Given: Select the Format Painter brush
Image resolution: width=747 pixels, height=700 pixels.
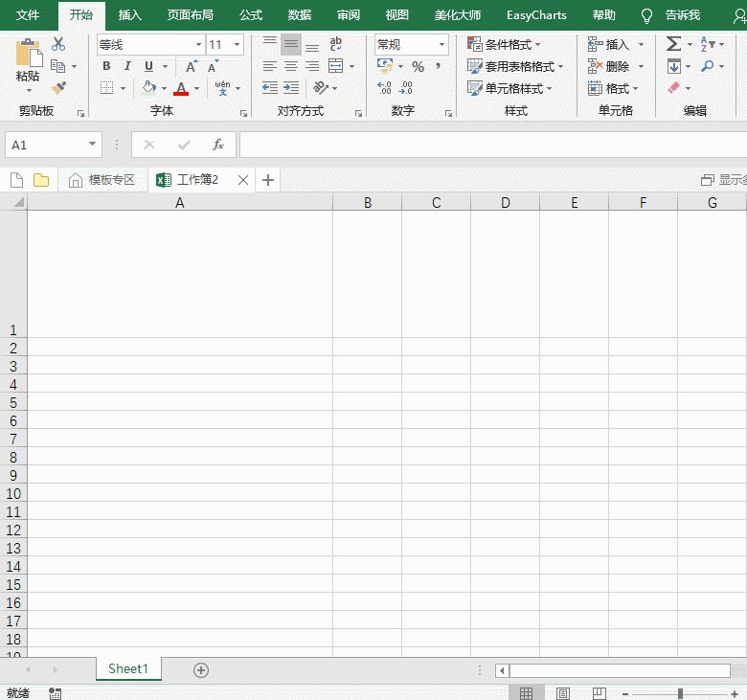Looking at the screenshot, I should point(58,87).
